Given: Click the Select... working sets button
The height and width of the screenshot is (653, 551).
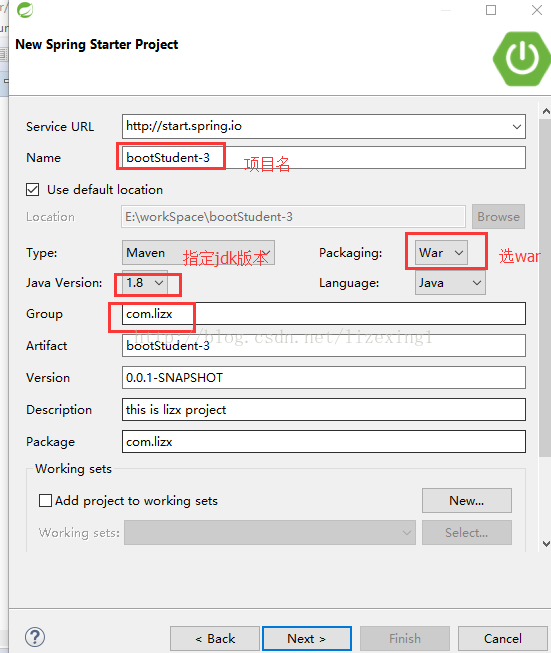Looking at the screenshot, I should [x=466, y=532].
